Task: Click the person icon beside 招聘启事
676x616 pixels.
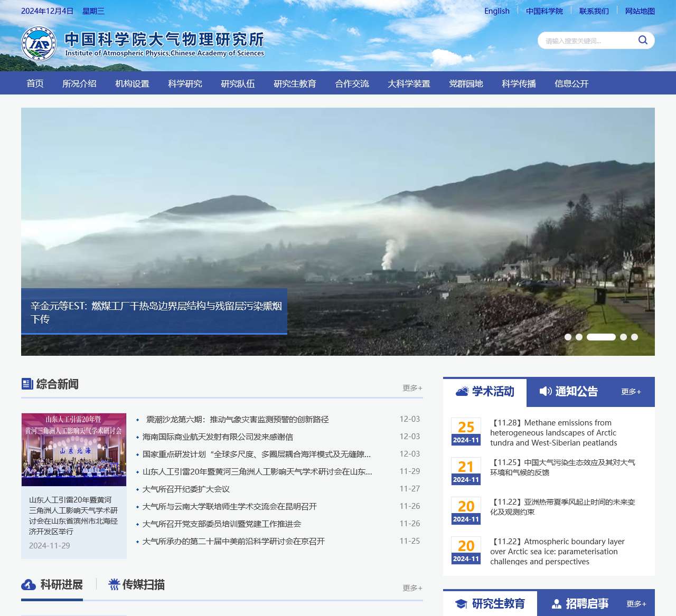Action: 556,604
